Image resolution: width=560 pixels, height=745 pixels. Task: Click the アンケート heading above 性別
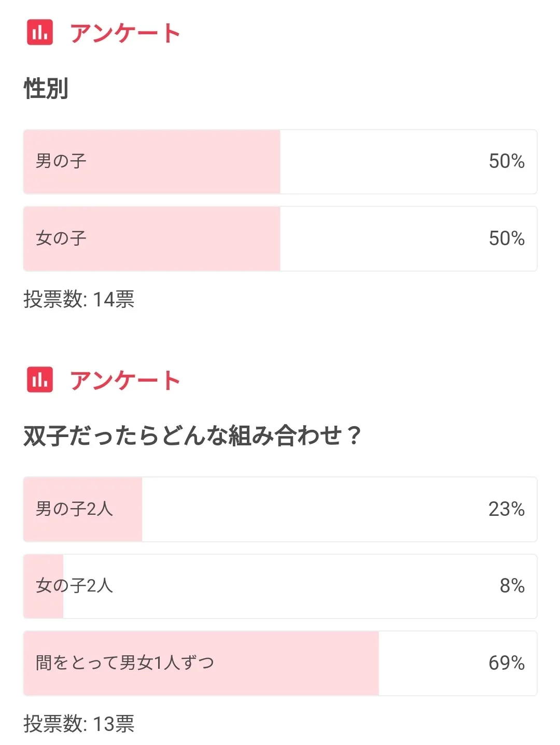(125, 33)
